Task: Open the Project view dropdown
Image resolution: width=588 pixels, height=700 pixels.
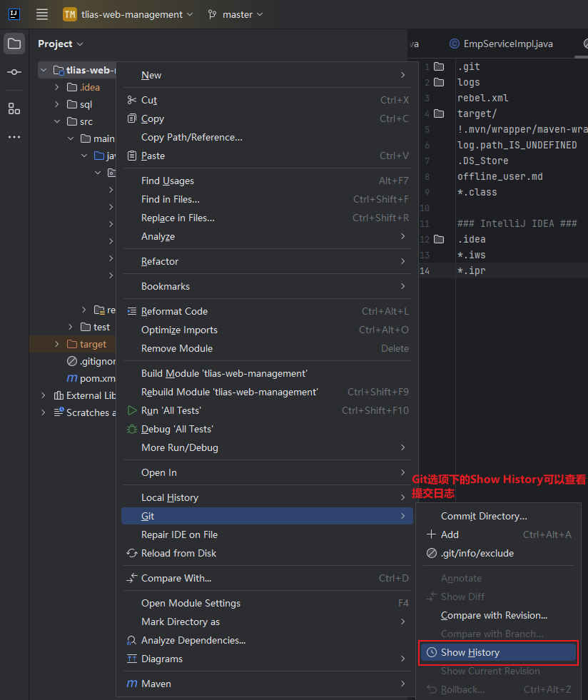Action: (x=60, y=44)
